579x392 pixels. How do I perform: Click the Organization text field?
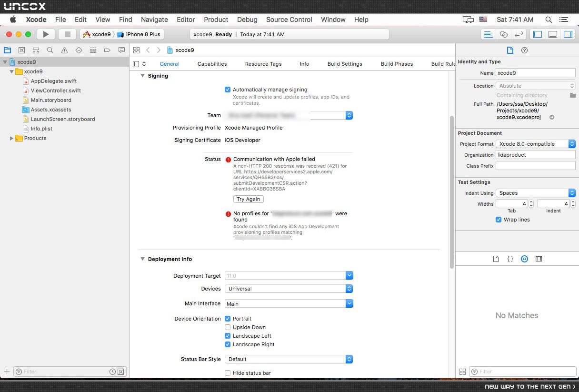pyautogui.click(x=536, y=155)
